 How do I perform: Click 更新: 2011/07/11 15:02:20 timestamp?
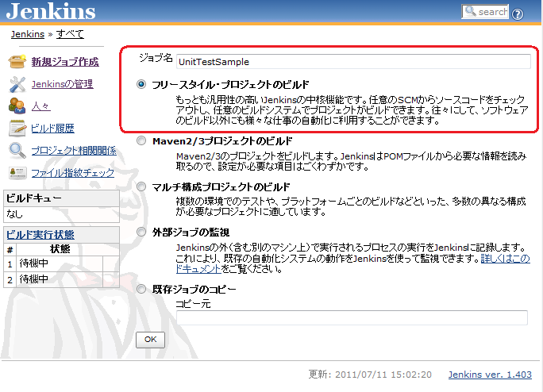pyautogui.click(x=370, y=375)
